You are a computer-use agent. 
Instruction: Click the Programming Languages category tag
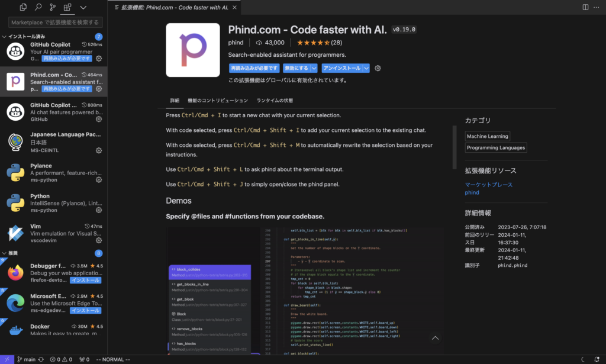pyautogui.click(x=496, y=147)
